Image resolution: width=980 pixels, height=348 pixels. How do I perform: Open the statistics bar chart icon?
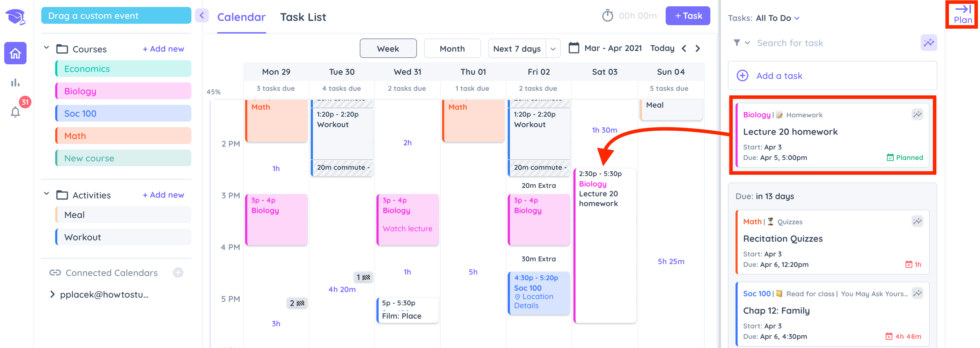[x=15, y=82]
